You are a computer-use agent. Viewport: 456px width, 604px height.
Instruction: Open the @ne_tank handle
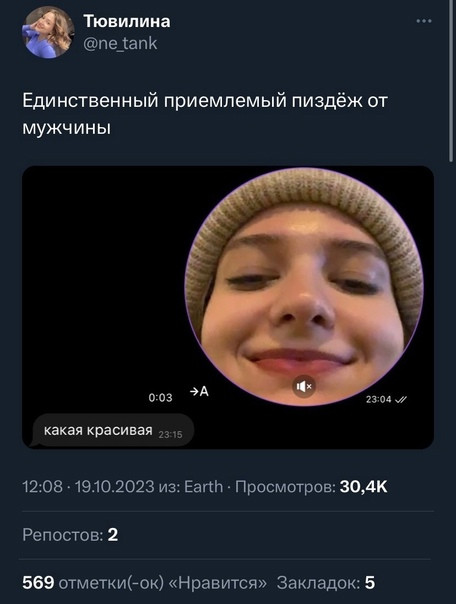coord(120,43)
